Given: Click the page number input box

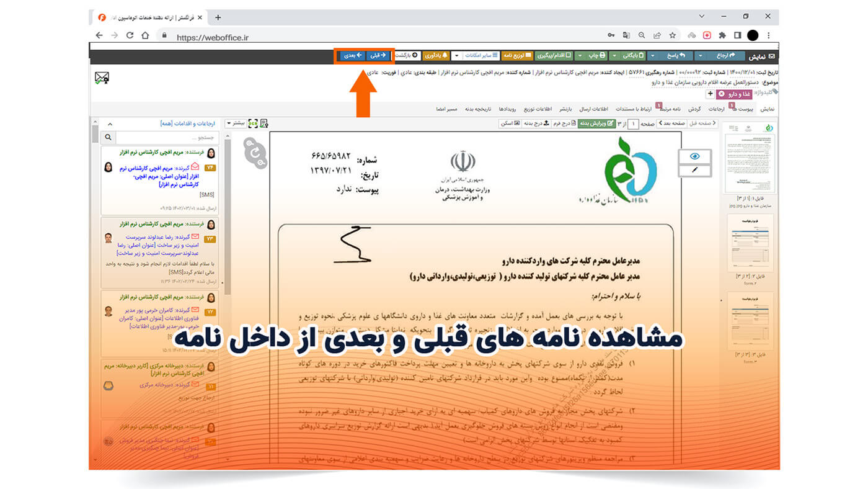Looking at the screenshot, I should coord(633,123).
